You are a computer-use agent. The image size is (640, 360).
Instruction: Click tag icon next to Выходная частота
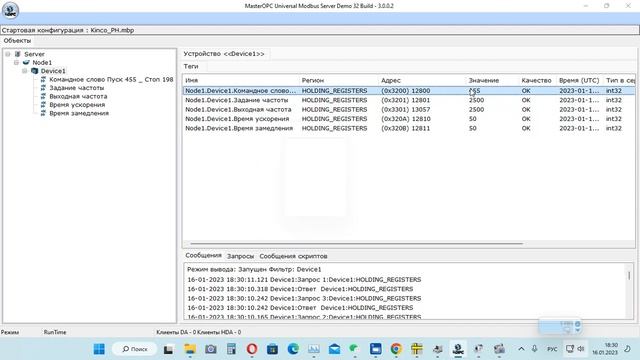[43, 96]
